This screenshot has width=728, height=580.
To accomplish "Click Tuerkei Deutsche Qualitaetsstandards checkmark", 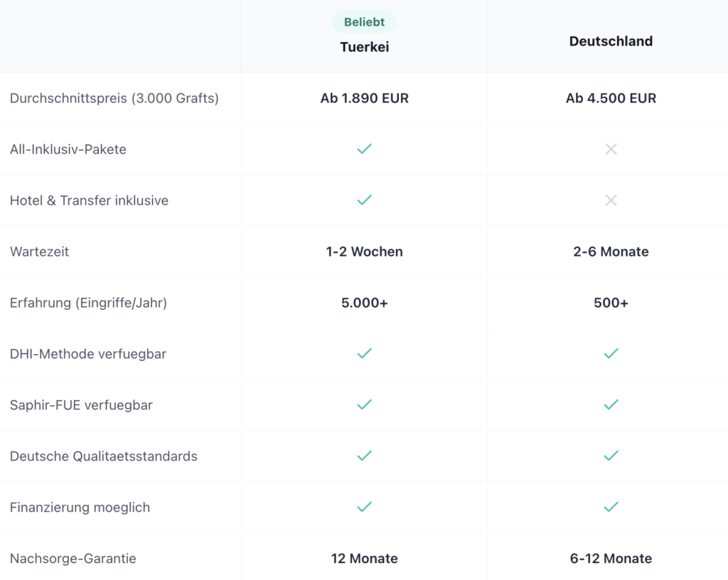I will point(364,456).
